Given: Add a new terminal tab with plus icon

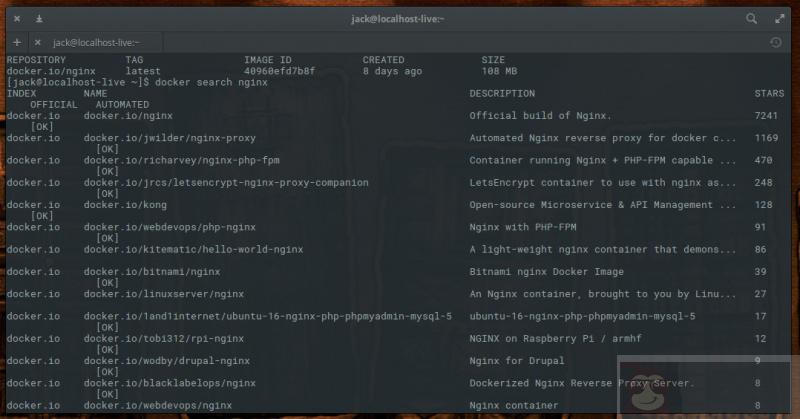Looking at the screenshot, I should (x=17, y=42).
